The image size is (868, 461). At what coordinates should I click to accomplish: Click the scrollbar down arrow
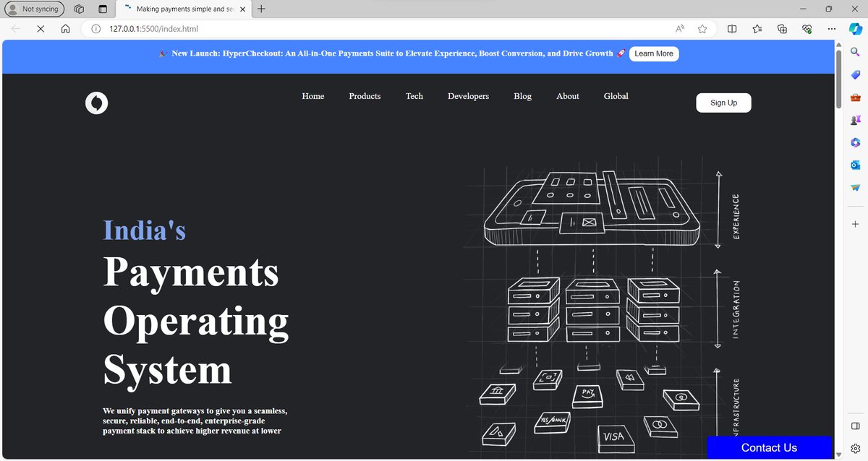click(838, 454)
